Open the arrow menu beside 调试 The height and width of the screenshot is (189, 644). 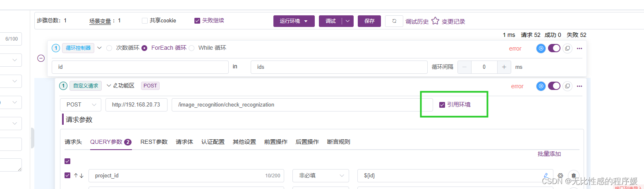coord(348,21)
